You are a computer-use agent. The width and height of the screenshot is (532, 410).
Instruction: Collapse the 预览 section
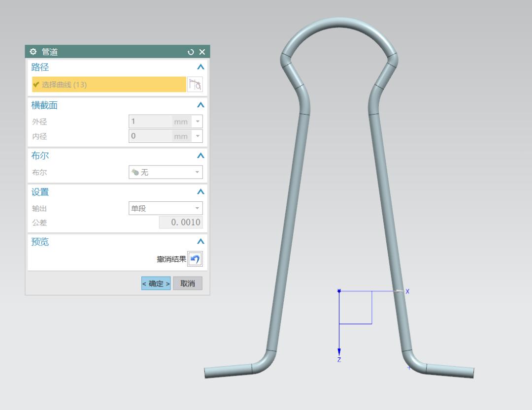(200, 242)
